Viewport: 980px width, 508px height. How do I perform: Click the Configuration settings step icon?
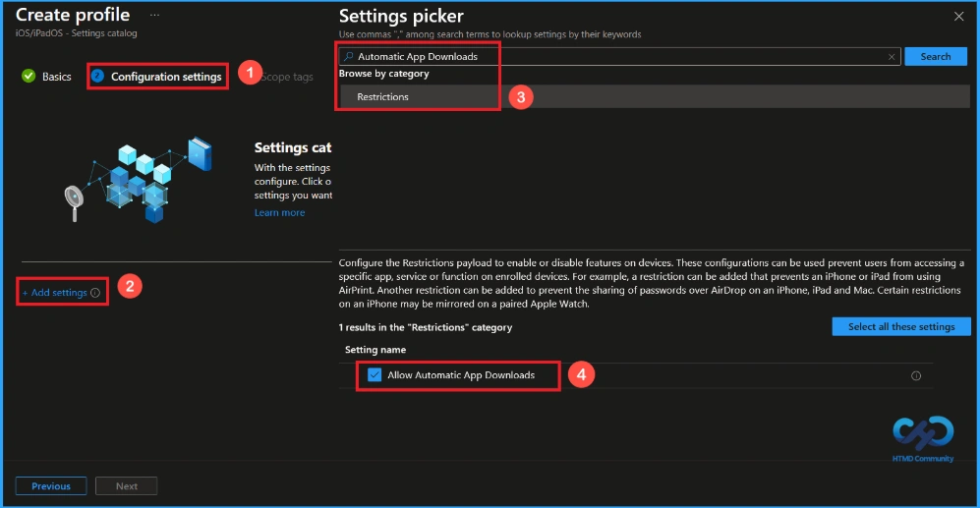(97, 77)
